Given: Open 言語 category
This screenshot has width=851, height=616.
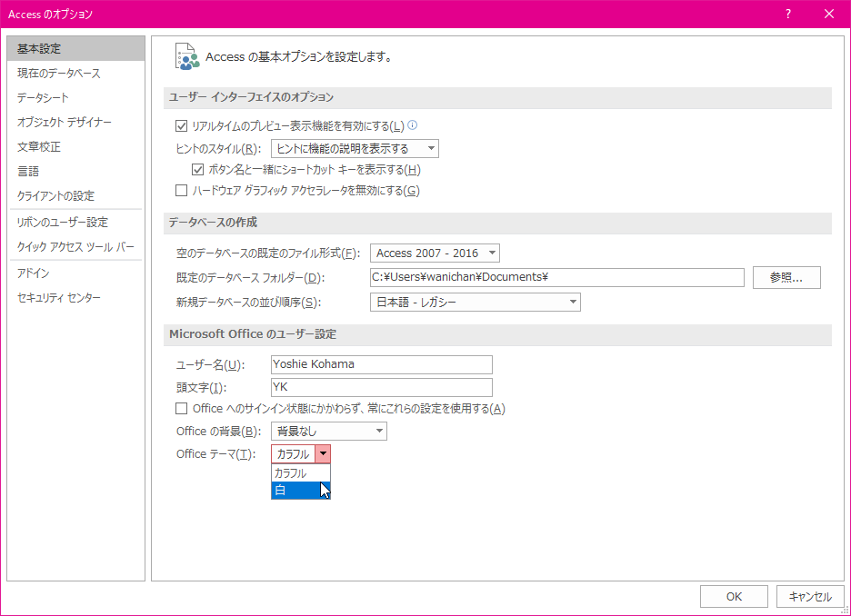Looking at the screenshot, I should 76,172.
